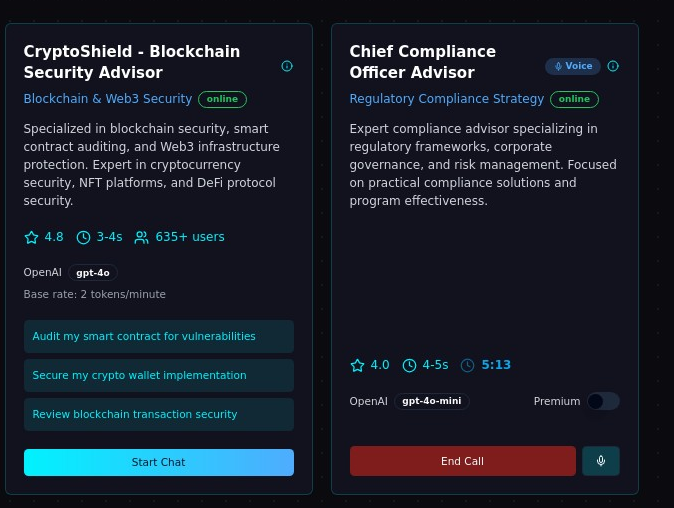
Task: Open info icon on the CryptoShield card
Action: coord(287,66)
